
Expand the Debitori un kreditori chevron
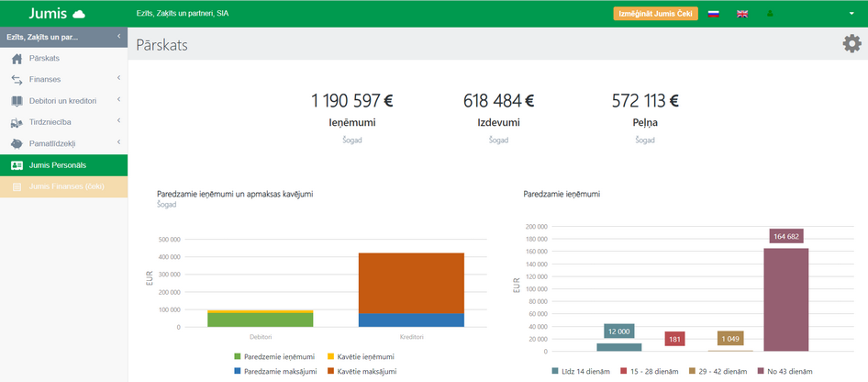point(118,100)
